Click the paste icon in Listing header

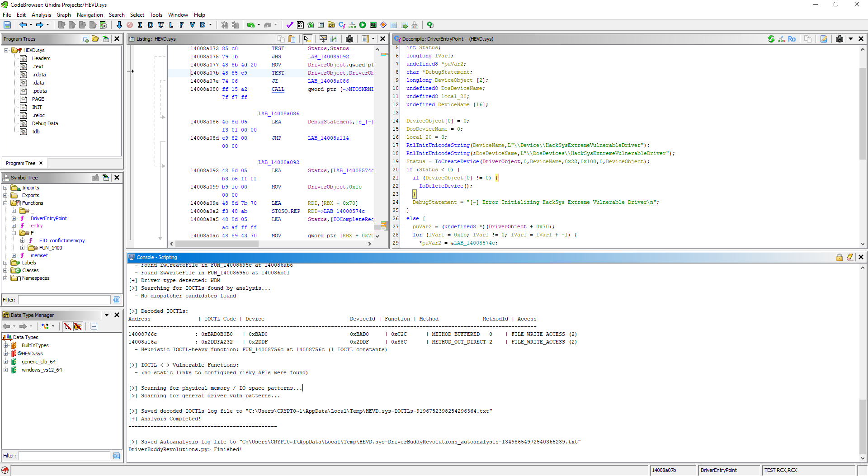(x=292, y=39)
